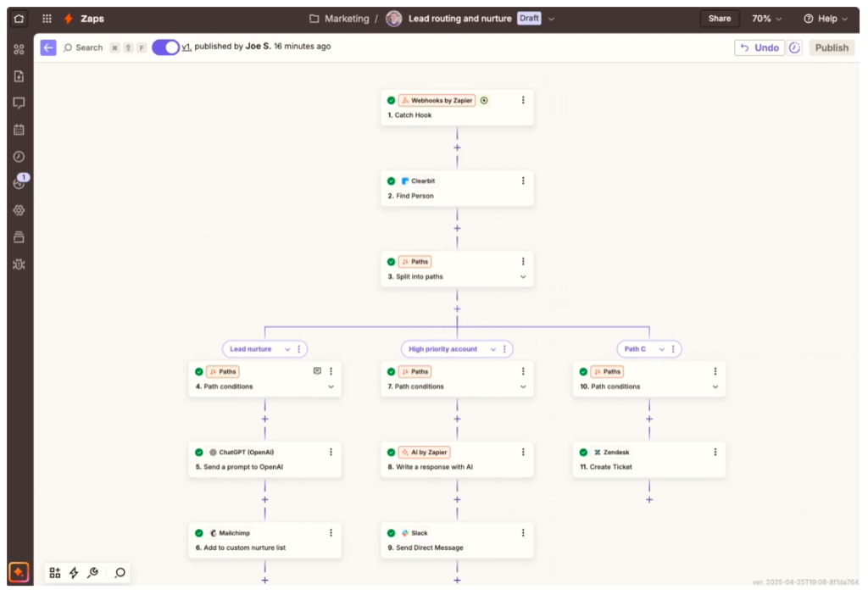Open the Help menu
This screenshot has height=595, width=868.
click(826, 19)
